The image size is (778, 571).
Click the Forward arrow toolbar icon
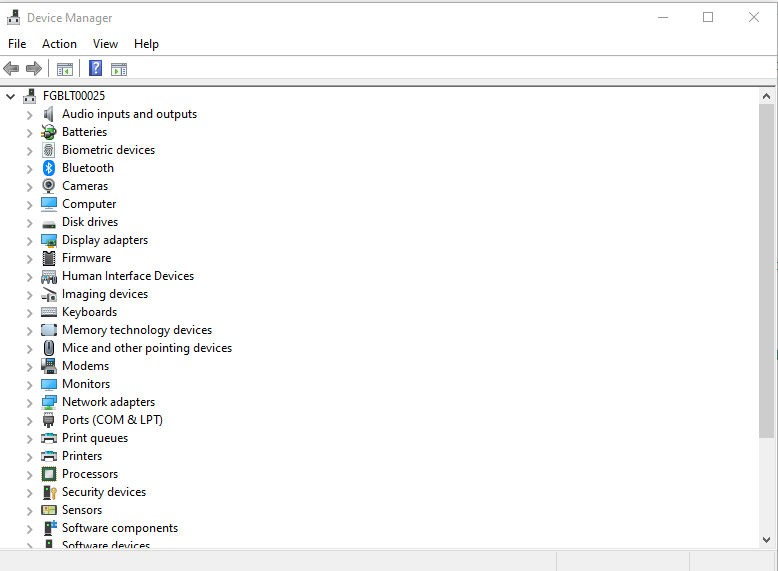tap(34, 68)
